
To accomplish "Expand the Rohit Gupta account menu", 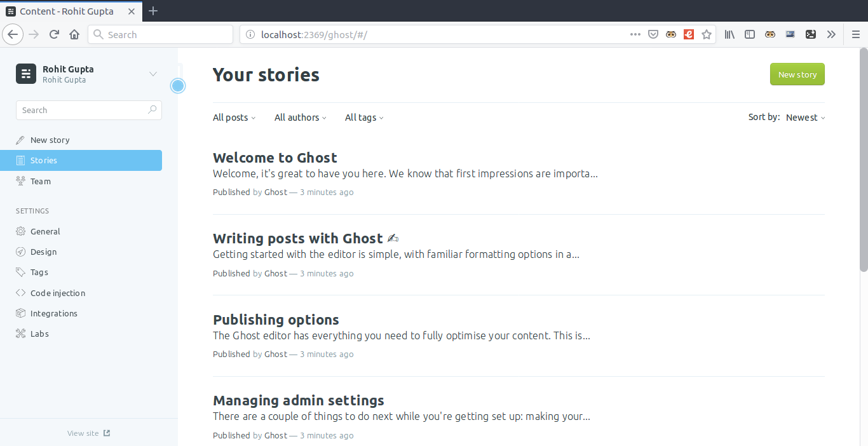I will pyautogui.click(x=153, y=74).
